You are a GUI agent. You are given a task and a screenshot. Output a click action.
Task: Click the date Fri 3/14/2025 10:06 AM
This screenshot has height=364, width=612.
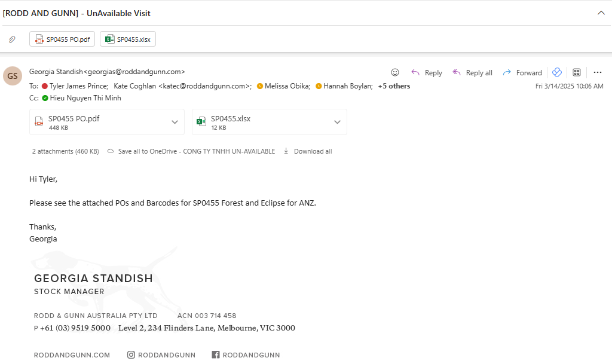point(569,86)
